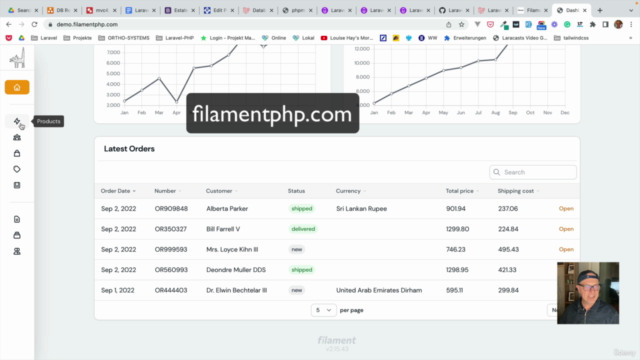Open order OR350327 via Open link
The width and height of the screenshot is (640, 360).
[566, 229]
